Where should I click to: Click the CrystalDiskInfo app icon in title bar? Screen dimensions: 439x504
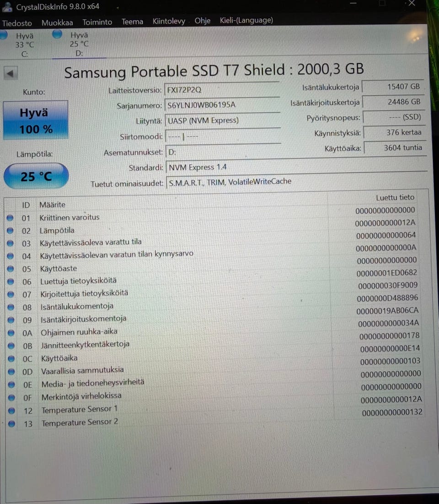pyautogui.click(x=7, y=7)
